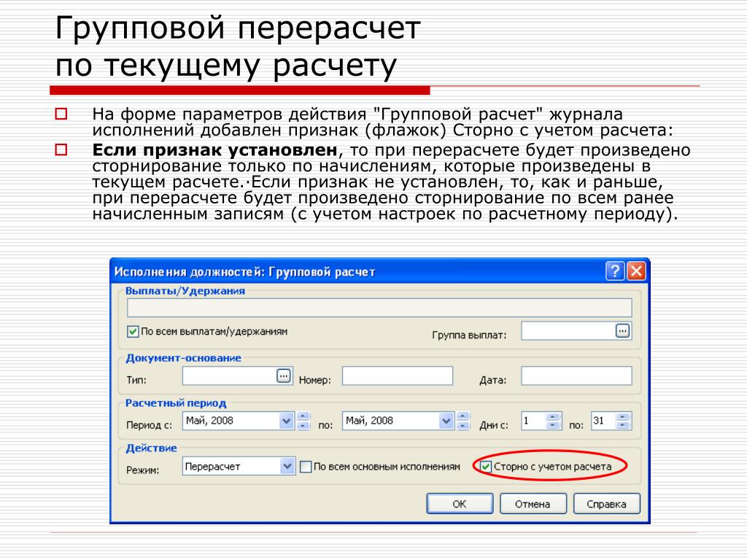Click the Действие group label
The width and height of the screenshot is (747, 560).
pos(151,448)
